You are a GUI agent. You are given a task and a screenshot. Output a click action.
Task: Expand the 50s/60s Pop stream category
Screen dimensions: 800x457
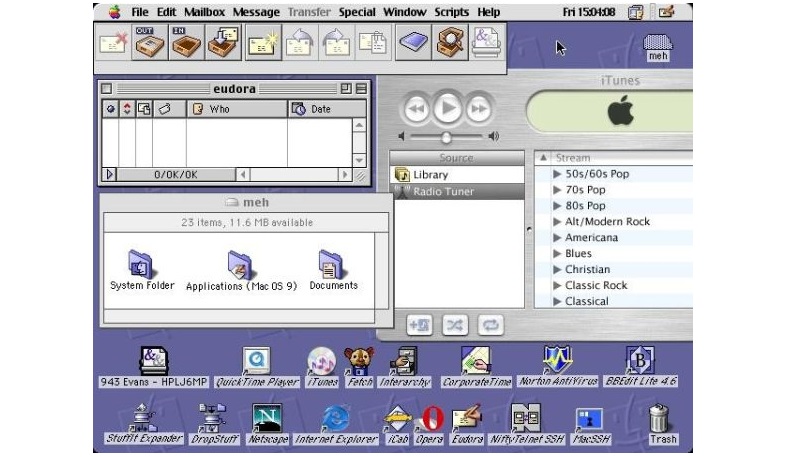[x=557, y=174]
